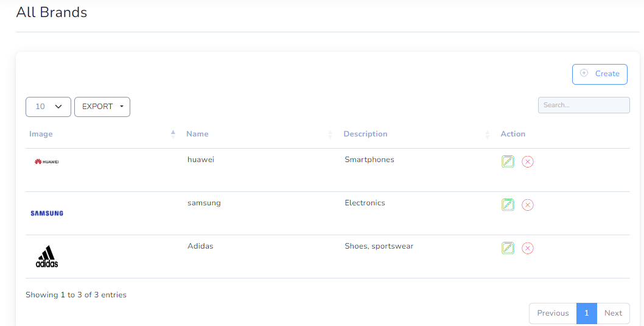This screenshot has height=326, width=644.
Task: Delete the huawei brand entry
Action: [527, 161]
